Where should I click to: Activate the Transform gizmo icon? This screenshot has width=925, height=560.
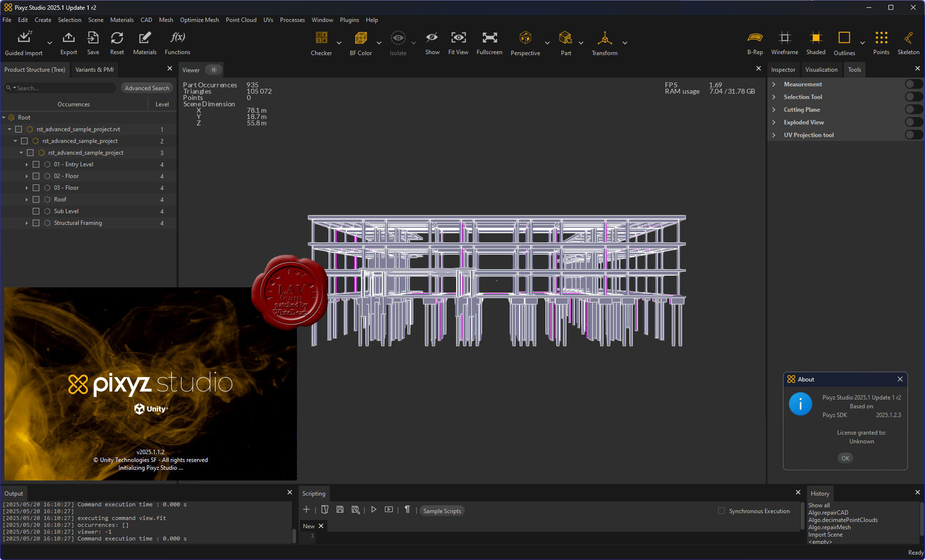pos(604,38)
